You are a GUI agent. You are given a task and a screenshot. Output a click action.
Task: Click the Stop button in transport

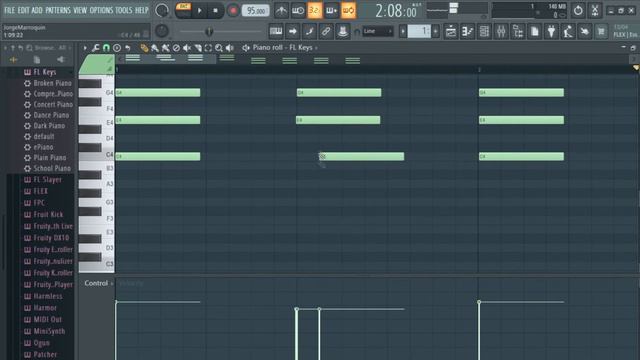[x=215, y=11]
